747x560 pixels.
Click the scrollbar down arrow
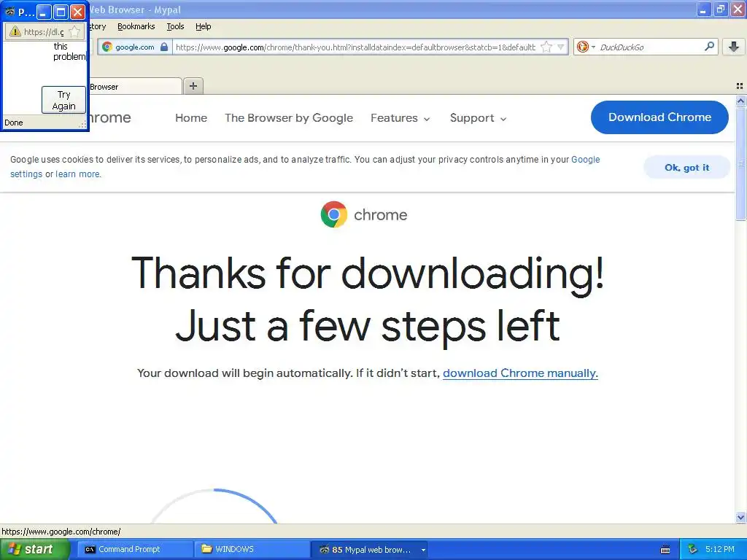pyautogui.click(x=740, y=517)
